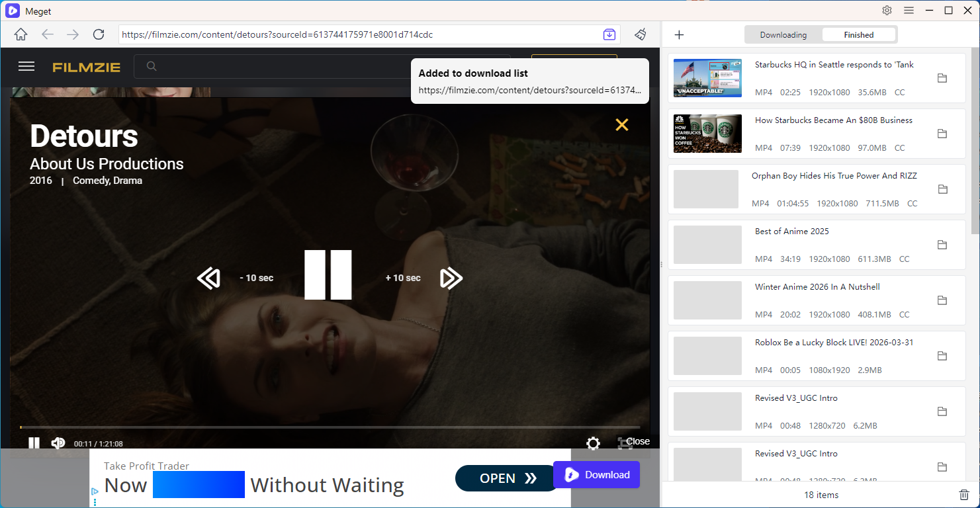Open folder for Winter Anime 2026 video
This screenshot has width=980, height=508.
[942, 300]
